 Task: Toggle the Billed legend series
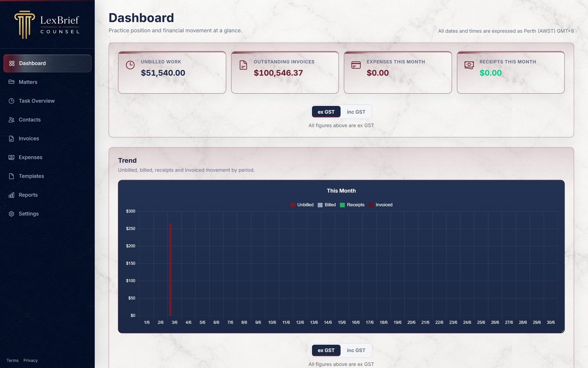(x=327, y=205)
